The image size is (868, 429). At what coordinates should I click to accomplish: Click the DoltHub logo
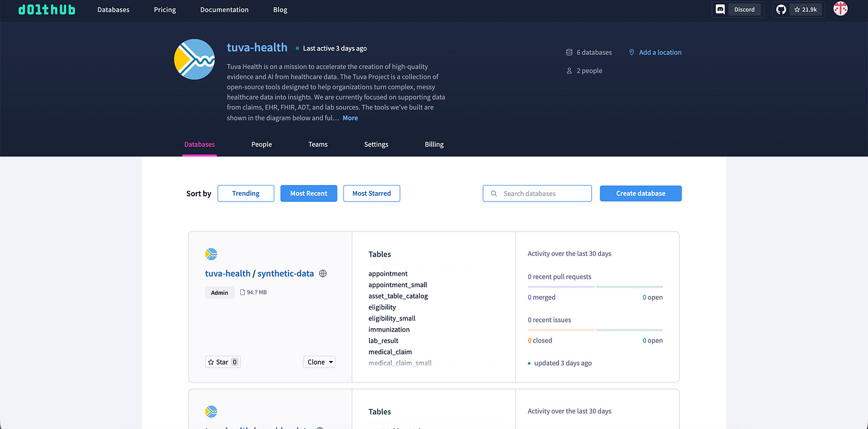[x=46, y=10]
